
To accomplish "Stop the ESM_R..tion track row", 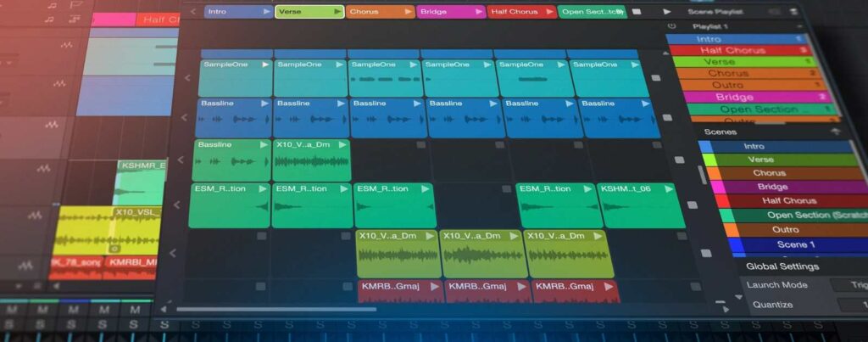I will [692, 205].
